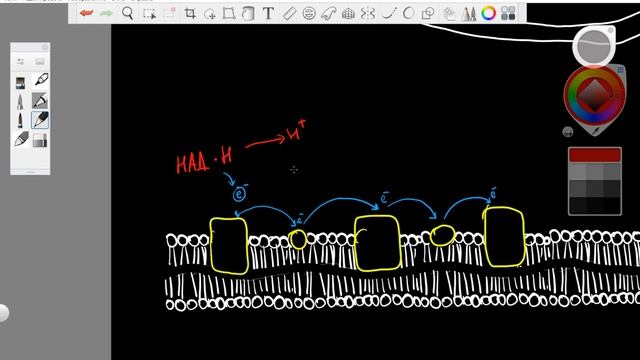Select the Text tool
Screen dimensions: 640x360
[x=268, y=13]
